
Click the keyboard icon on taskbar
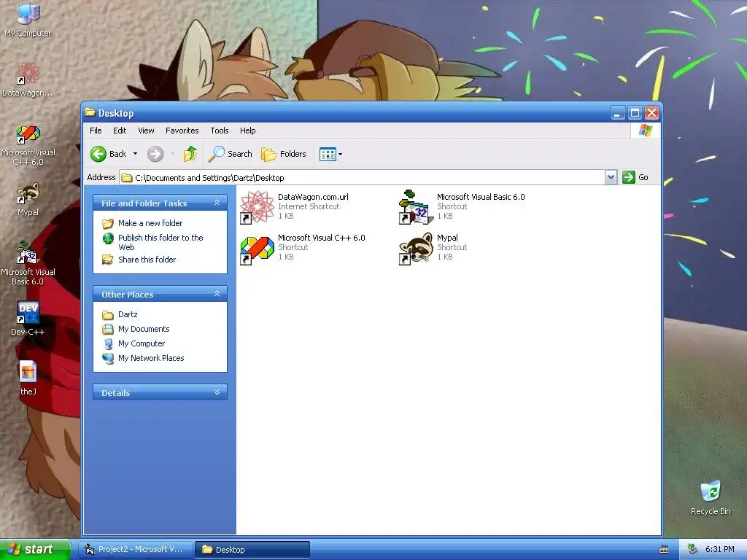click(x=664, y=550)
